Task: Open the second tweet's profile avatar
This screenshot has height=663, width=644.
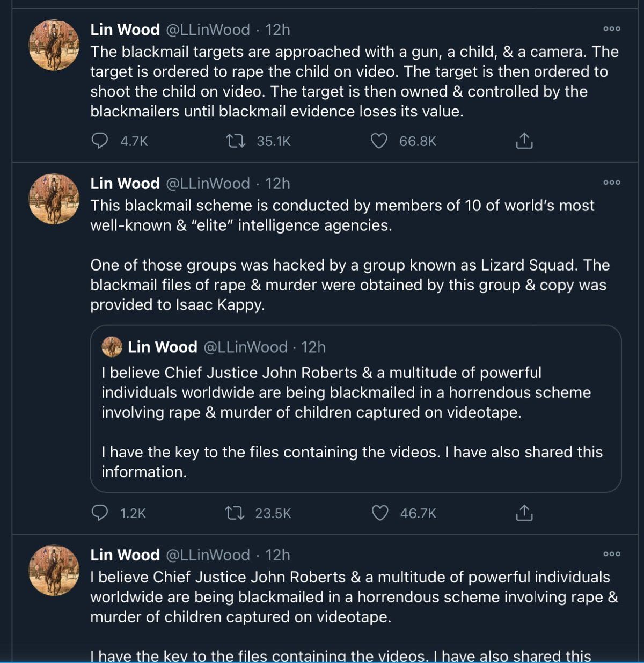Action: click(x=54, y=199)
